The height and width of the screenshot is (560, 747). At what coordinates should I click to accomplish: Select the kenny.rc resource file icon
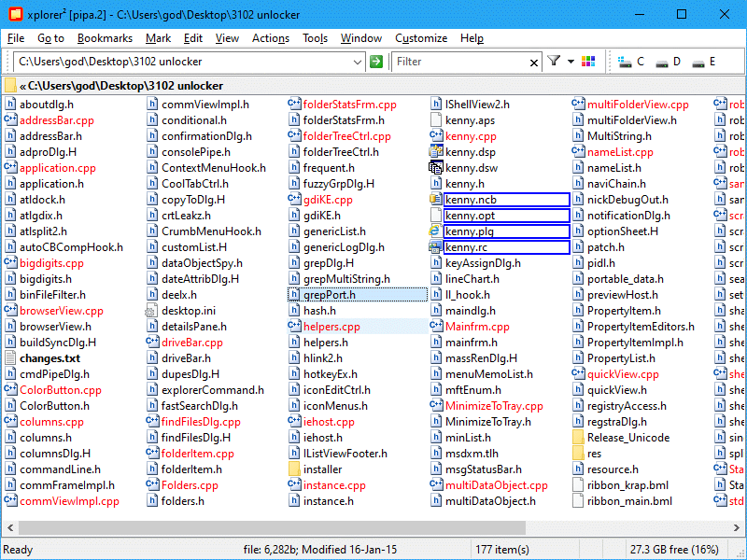[435, 247]
